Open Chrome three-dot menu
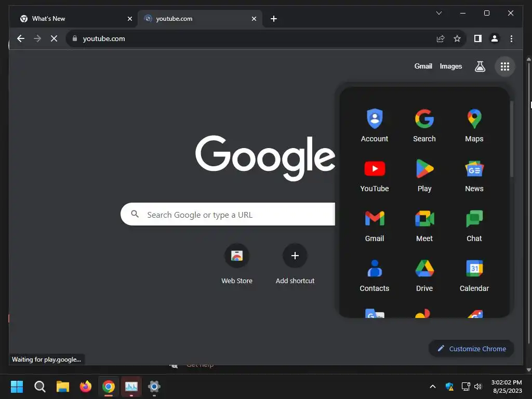The width and height of the screenshot is (532, 399). click(511, 38)
